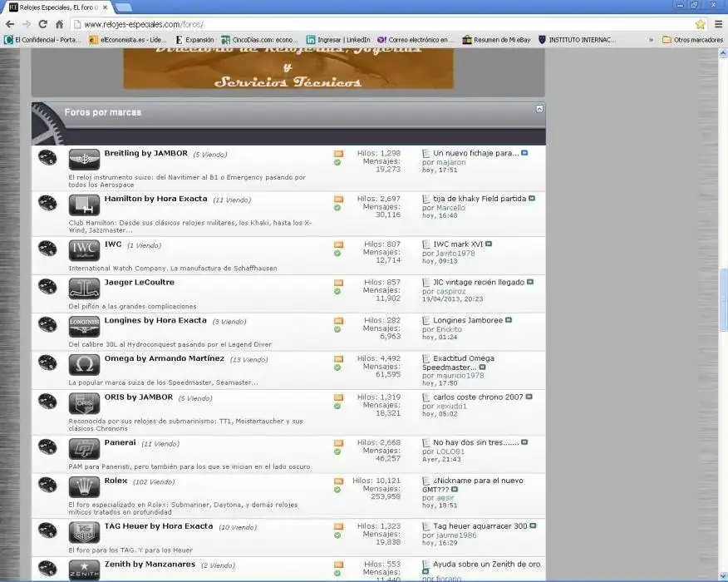Go to last post arrow for Longines Jamboree
The image size is (728, 582).
point(509,320)
